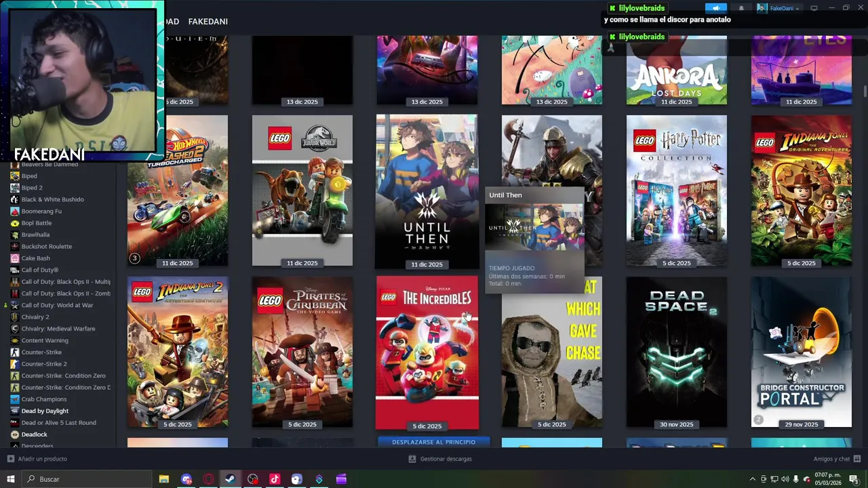Select Dead or Alive 5 Last Round
868x488 pixels.
58,423
